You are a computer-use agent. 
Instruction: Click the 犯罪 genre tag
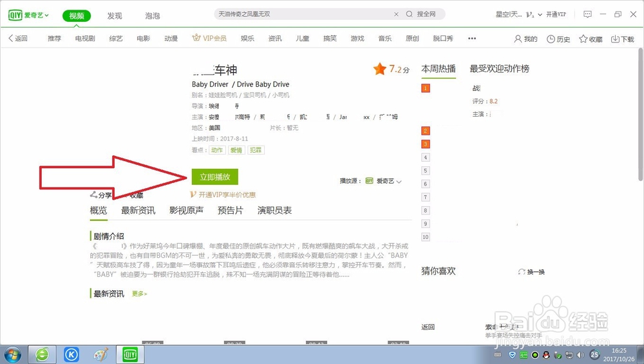pos(256,150)
